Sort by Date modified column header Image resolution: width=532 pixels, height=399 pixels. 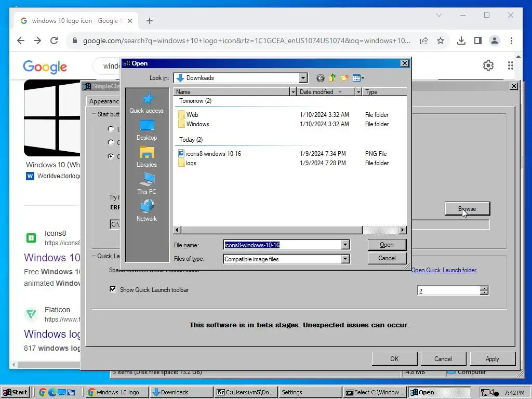(x=326, y=92)
